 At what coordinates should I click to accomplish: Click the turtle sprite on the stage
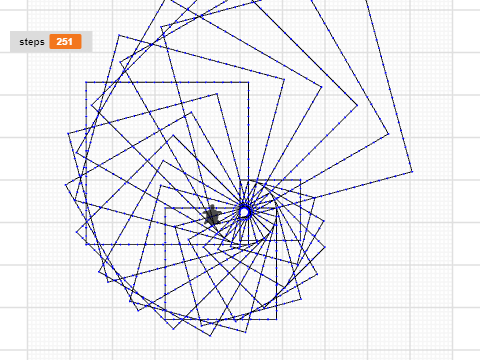pyautogui.click(x=212, y=215)
